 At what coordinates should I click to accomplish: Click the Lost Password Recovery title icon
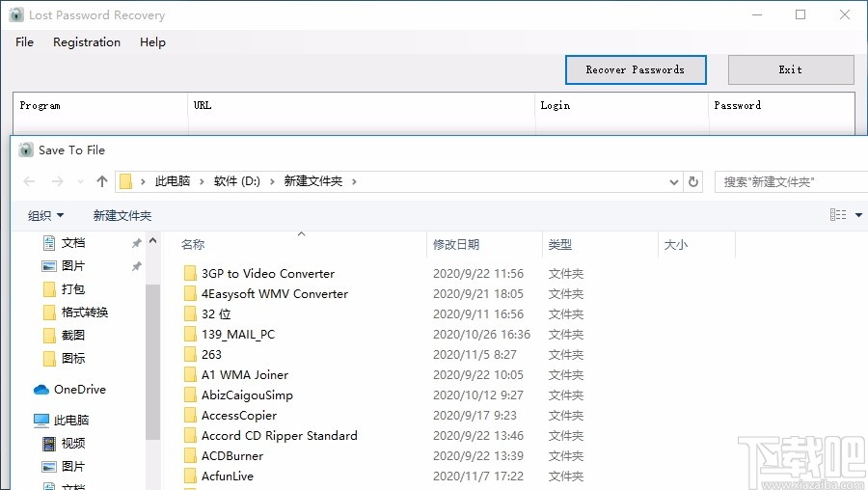(16, 14)
